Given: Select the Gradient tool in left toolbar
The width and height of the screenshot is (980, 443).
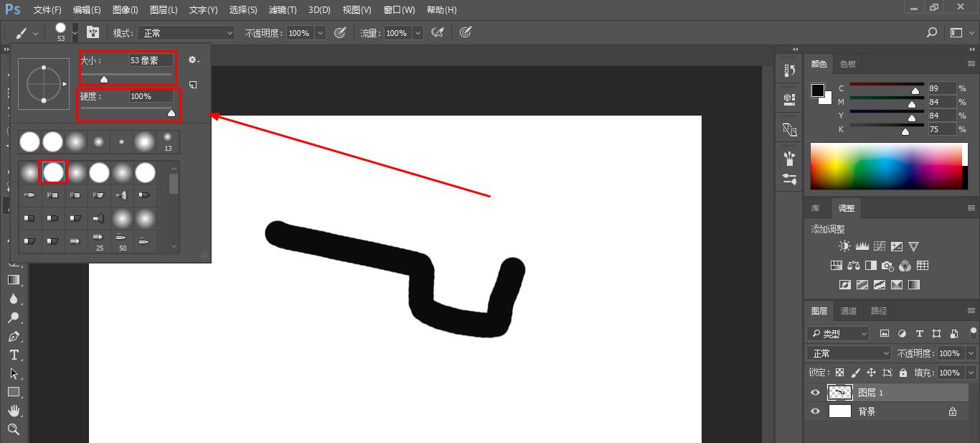Looking at the screenshot, I should coord(14,280).
